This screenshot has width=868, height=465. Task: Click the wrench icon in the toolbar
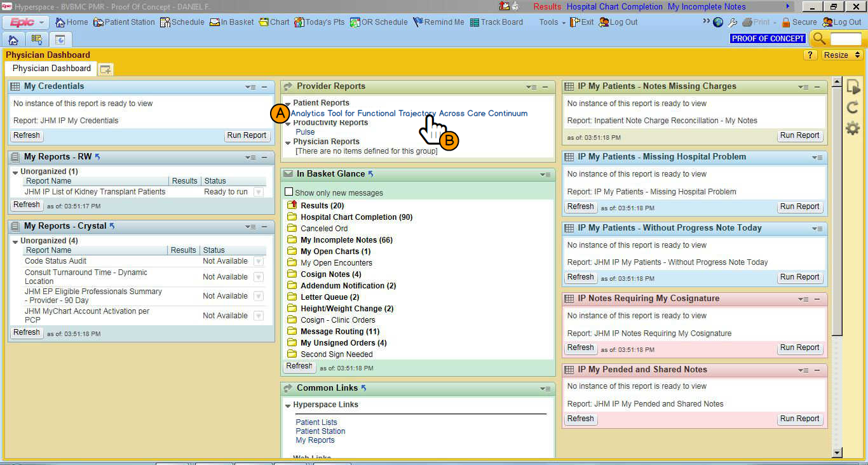click(x=732, y=22)
